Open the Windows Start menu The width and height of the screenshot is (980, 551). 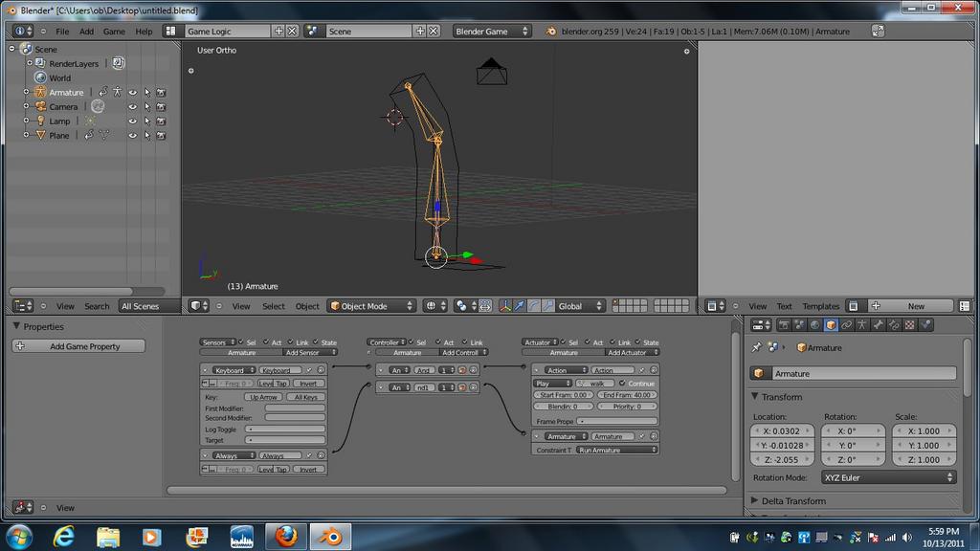(19, 536)
